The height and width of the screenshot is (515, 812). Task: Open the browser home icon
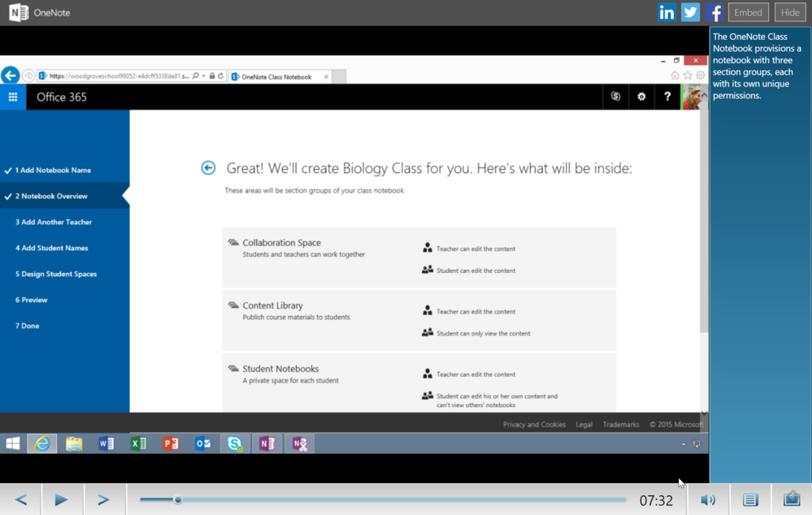tap(675, 75)
